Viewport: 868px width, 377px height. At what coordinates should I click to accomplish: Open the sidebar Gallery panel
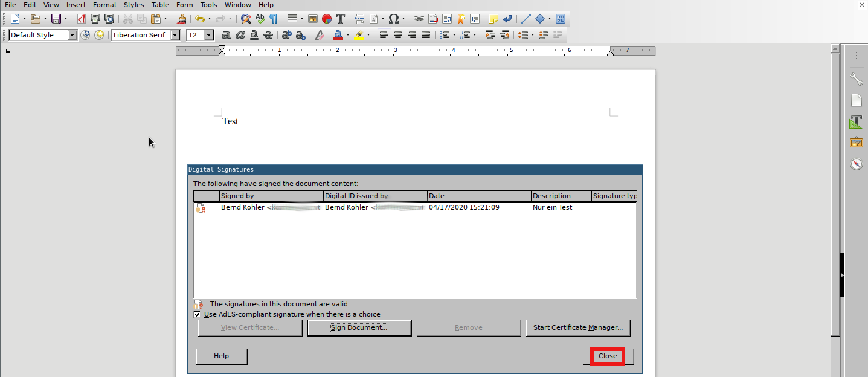(856, 143)
